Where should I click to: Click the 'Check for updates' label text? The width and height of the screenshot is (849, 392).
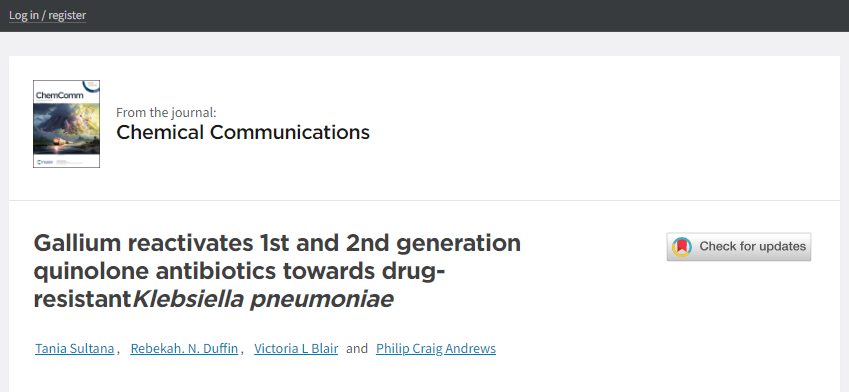[x=753, y=246]
